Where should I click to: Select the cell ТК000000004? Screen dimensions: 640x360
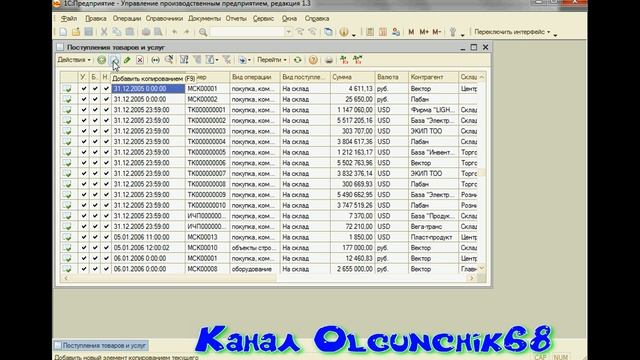pyautogui.click(x=207, y=142)
